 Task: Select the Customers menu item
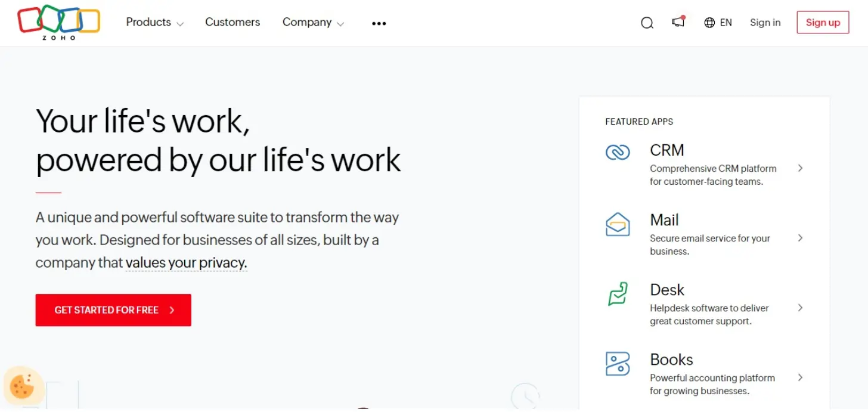[232, 23]
